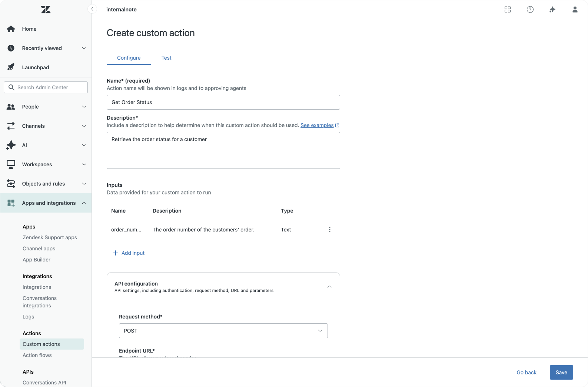The height and width of the screenshot is (387, 588).
Task: Open the See examples link
Action: (x=317, y=125)
